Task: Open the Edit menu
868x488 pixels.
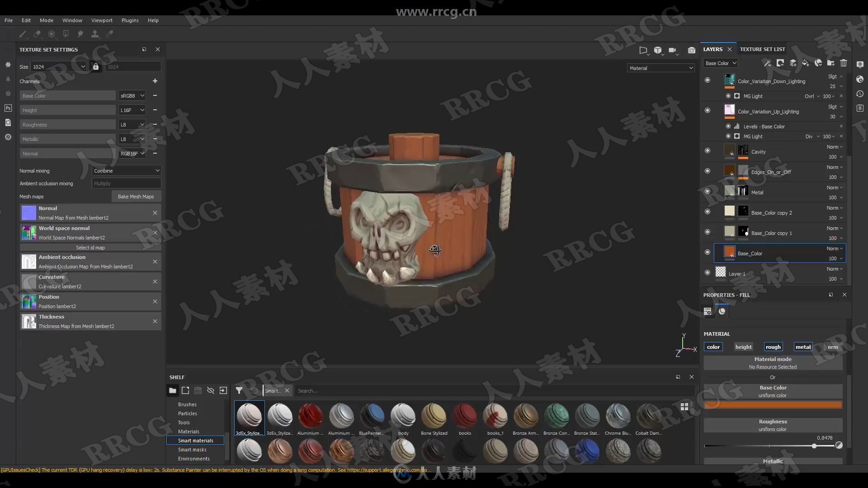Action: (x=26, y=20)
